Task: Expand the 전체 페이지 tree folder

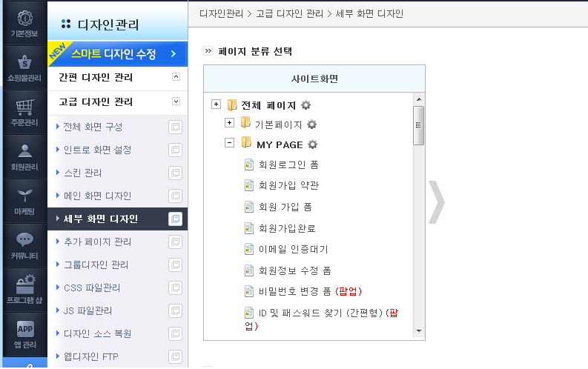Action: tap(216, 104)
